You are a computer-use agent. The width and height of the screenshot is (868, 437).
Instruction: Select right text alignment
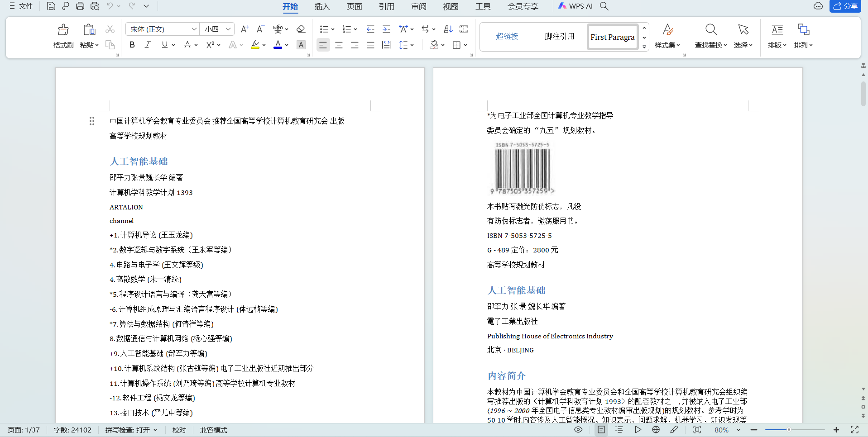click(355, 45)
